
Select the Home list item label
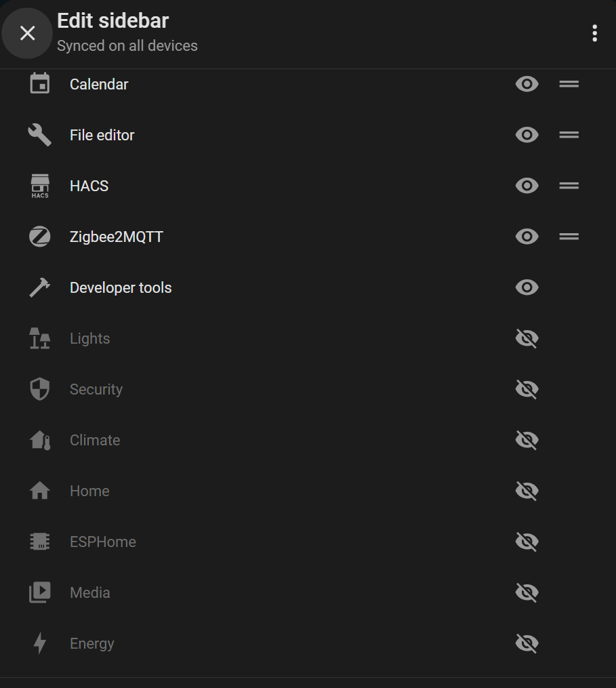click(89, 491)
